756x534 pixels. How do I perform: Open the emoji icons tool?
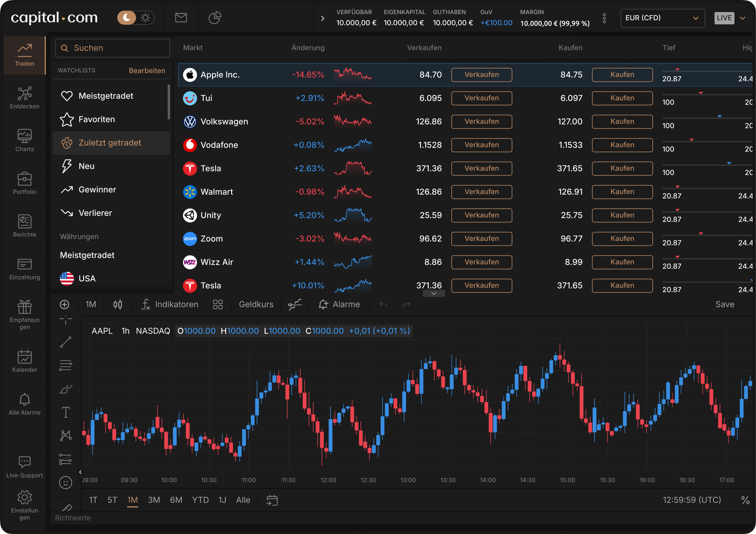pyautogui.click(x=66, y=483)
